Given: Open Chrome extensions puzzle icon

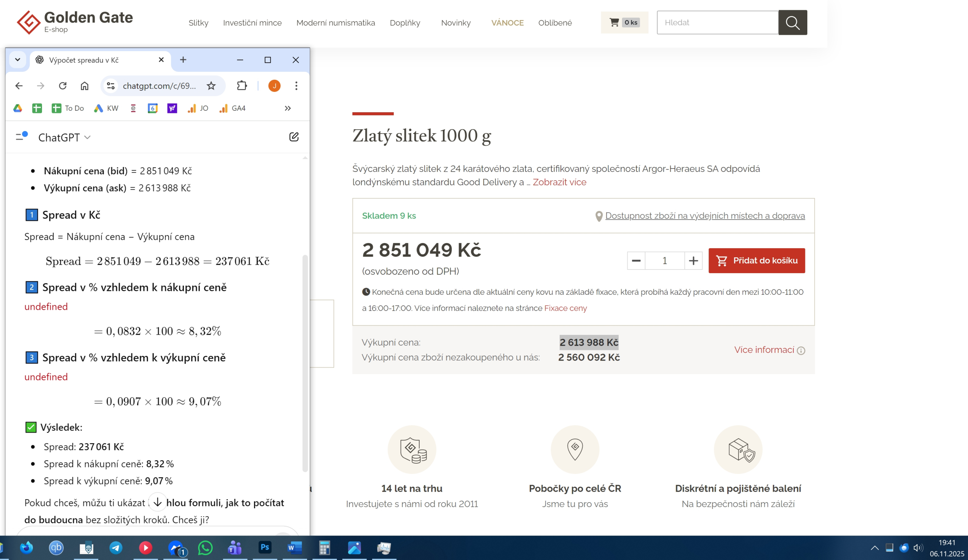Looking at the screenshot, I should [242, 86].
